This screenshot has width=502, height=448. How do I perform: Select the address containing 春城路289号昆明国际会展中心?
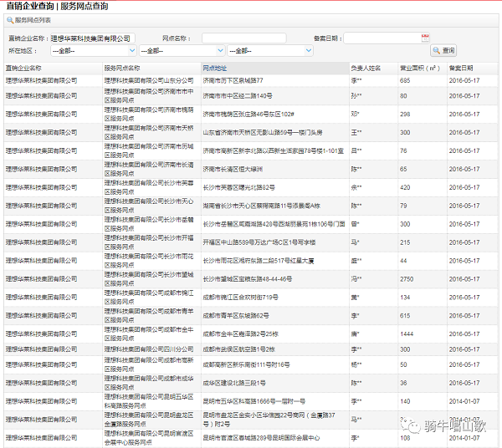tap(261, 438)
